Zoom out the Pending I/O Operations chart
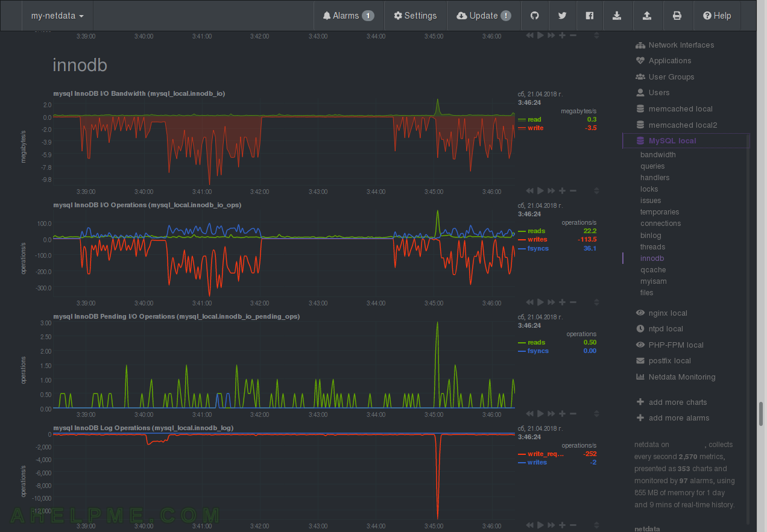 (573, 414)
